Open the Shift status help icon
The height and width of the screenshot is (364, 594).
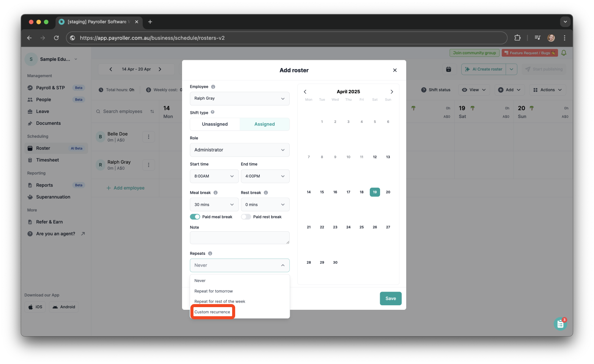click(x=424, y=89)
